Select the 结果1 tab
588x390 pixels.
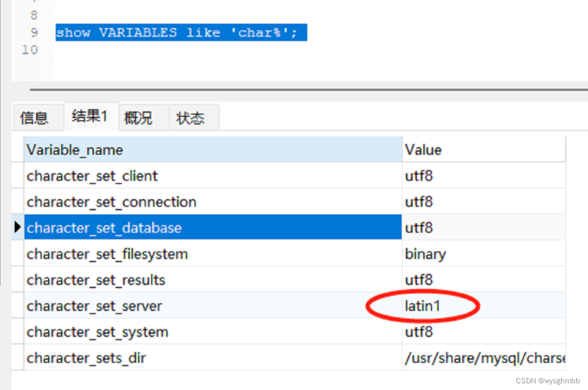click(x=91, y=116)
